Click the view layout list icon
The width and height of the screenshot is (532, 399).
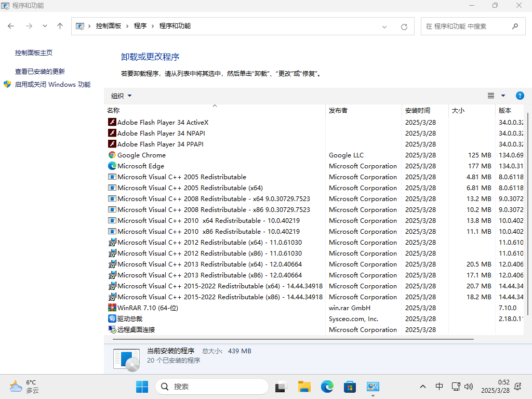coord(490,96)
